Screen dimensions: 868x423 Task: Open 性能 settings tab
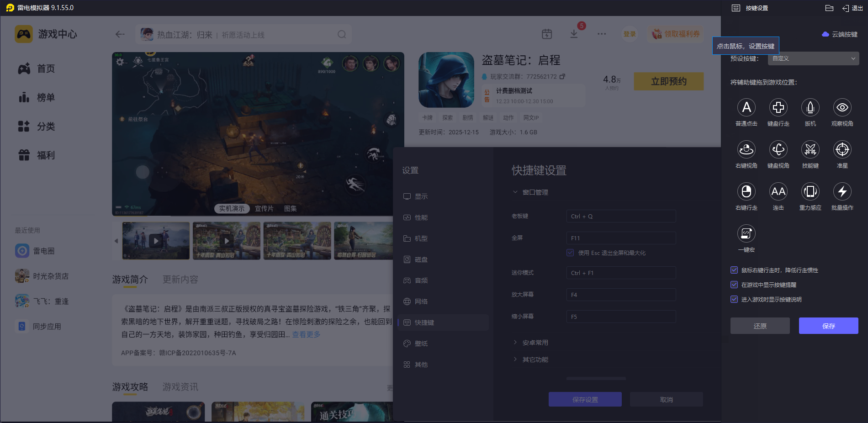443,217
